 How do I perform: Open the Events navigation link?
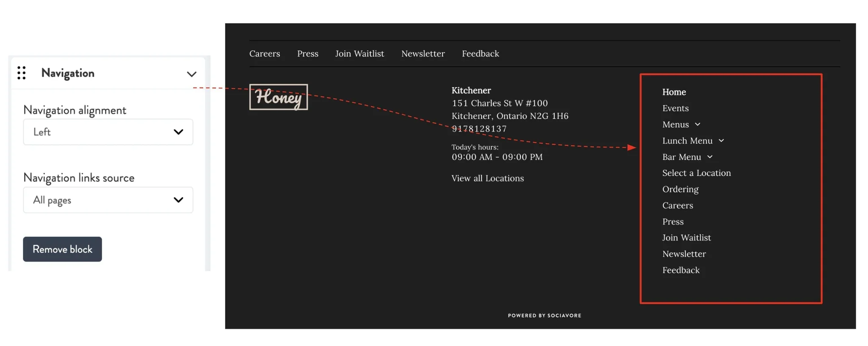tap(676, 108)
